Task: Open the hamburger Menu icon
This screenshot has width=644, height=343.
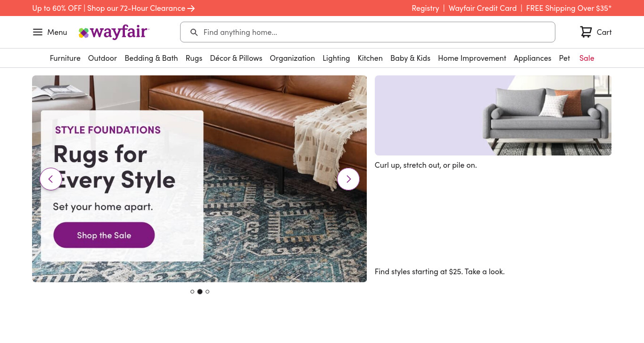Action: coord(38,32)
